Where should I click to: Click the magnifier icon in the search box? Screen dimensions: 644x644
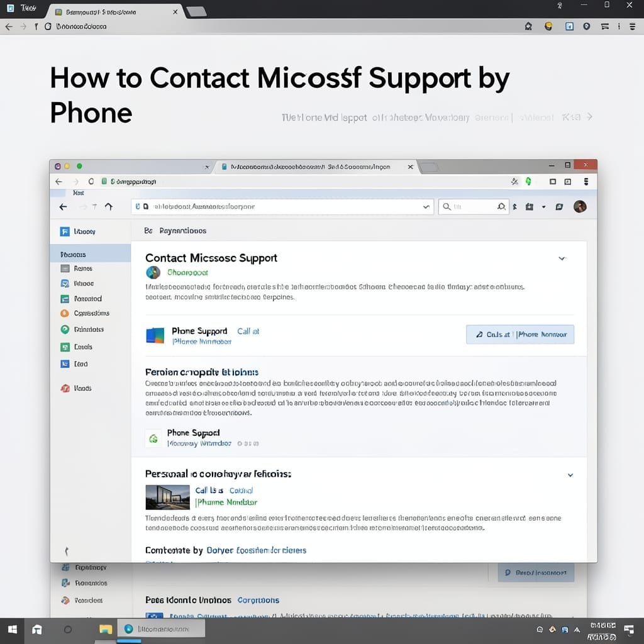447,206
